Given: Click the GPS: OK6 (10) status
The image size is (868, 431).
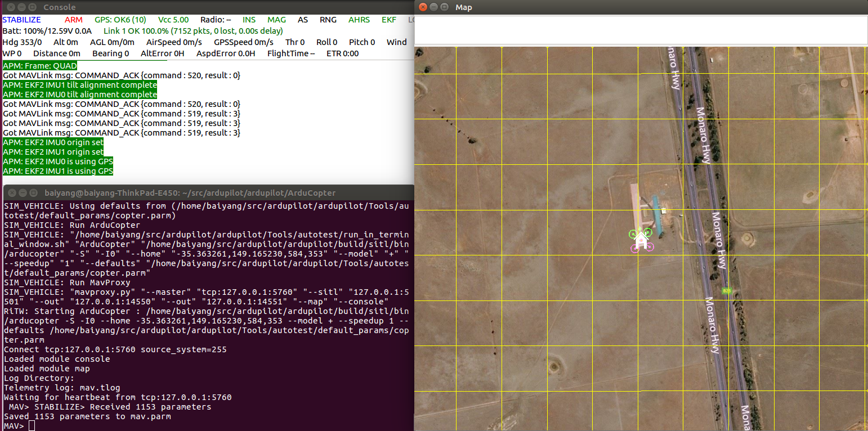Looking at the screenshot, I should coord(120,20).
